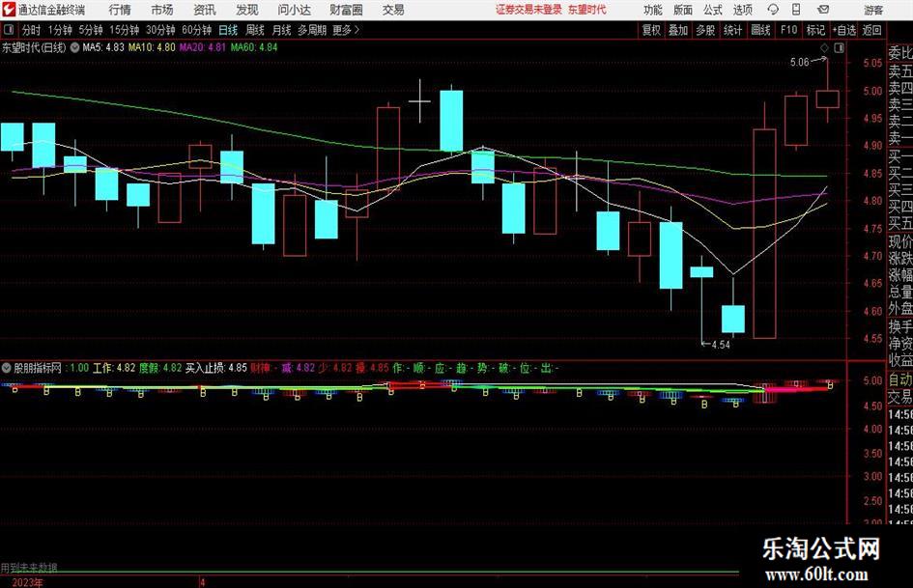Click the 工作: 4.82 indicator value
913x588 pixels.
(114, 368)
